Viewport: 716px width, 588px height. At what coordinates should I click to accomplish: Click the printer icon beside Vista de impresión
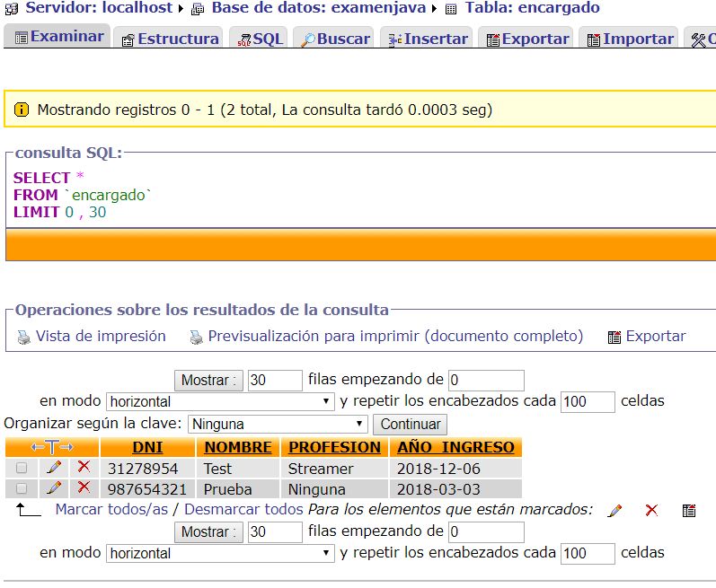pyautogui.click(x=23, y=338)
